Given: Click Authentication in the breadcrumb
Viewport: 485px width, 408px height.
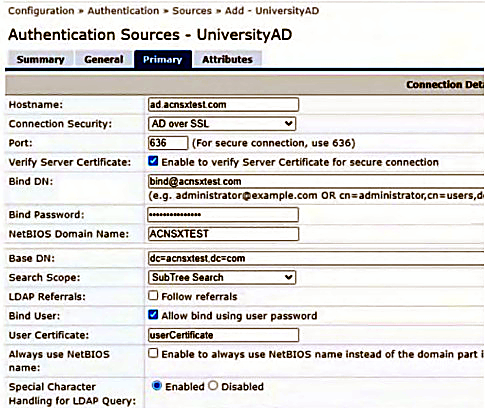Looking at the screenshot, I should (123, 11).
